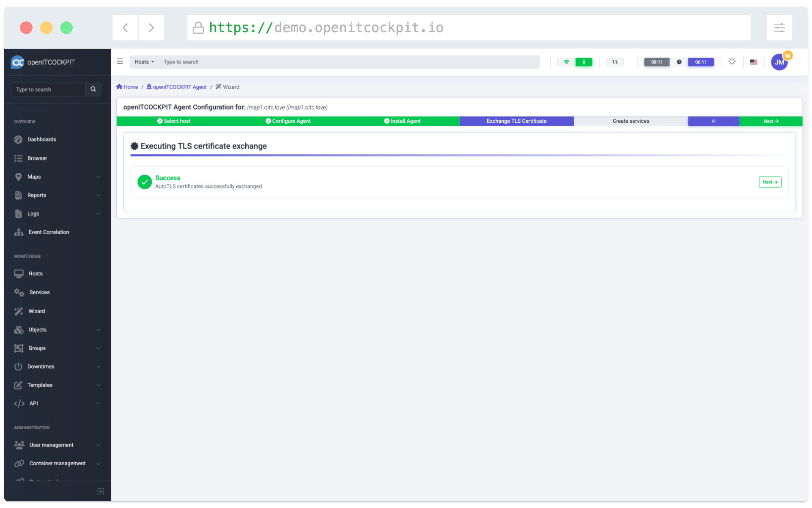Click the 06:11 local time badge

click(x=701, y=62)
